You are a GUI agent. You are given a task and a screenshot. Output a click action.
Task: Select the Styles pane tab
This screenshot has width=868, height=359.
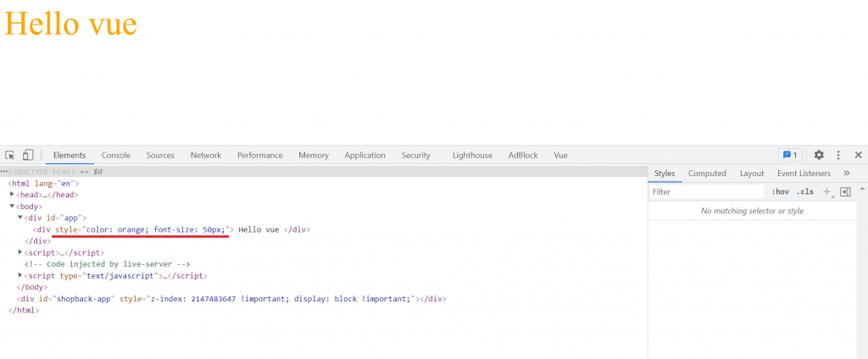(x=665, y=173)
